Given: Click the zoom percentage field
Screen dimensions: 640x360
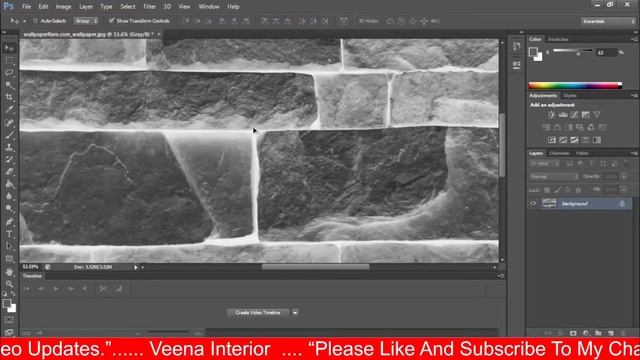Looking at the screenshot, I should pyautogui.click(x=30, y=267).
